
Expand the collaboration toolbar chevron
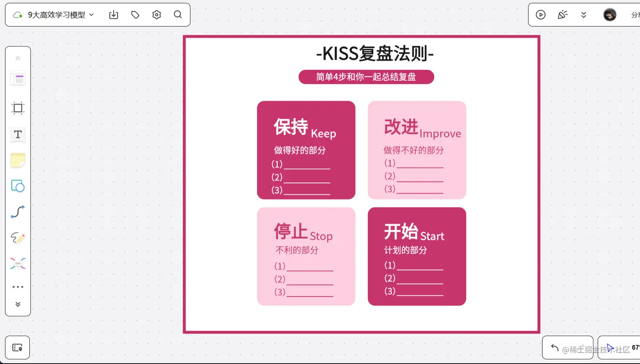[x=584, y=14]
